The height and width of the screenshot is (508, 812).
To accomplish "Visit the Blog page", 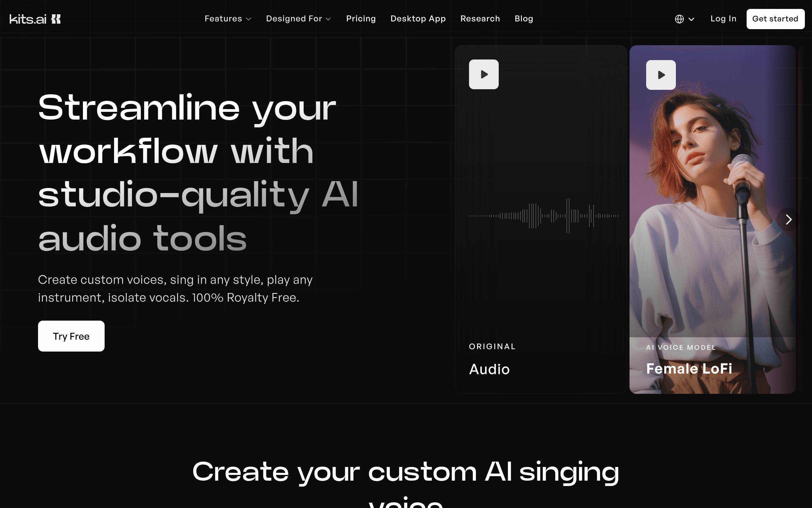I will pos(523,19).
